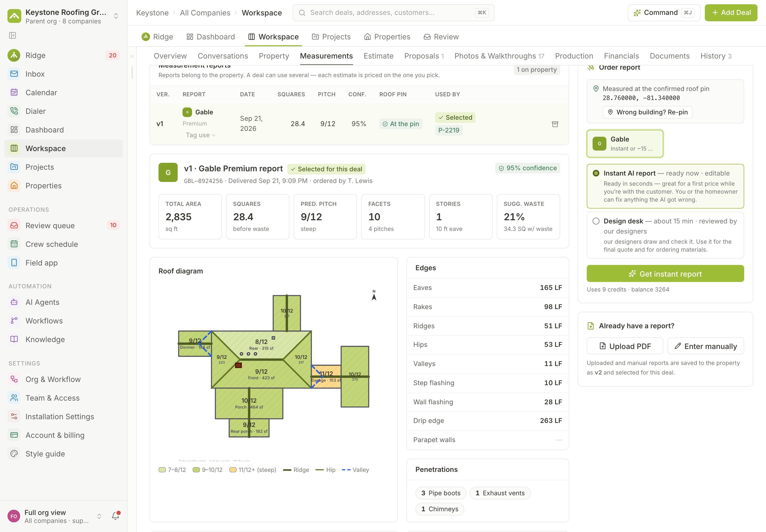
Task: Click the 3 Pipe boots chip
Action: pos(441,493)
